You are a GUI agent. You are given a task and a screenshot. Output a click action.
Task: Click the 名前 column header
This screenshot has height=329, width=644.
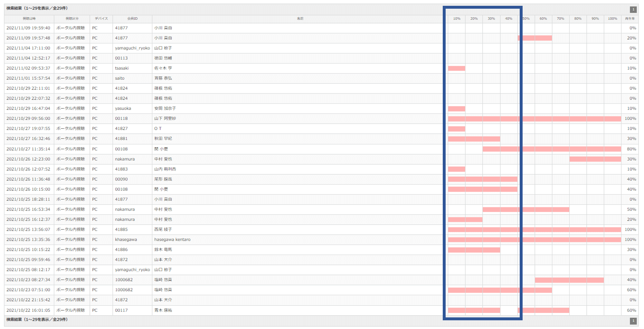pyautogui.click(x=300, y=19)
